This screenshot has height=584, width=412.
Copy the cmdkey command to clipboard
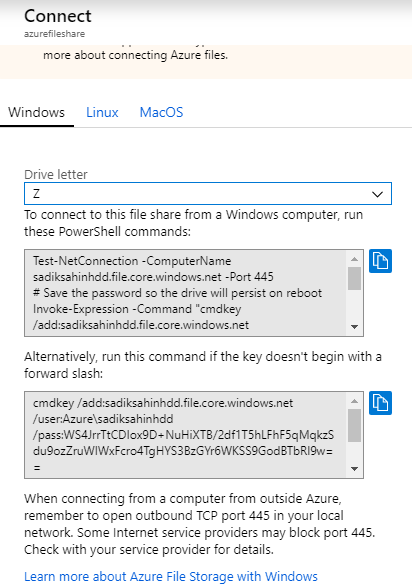(380, 403)
